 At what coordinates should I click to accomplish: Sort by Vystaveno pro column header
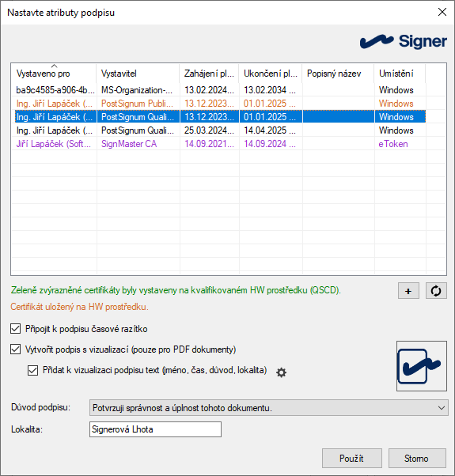(x=54, y=74)
